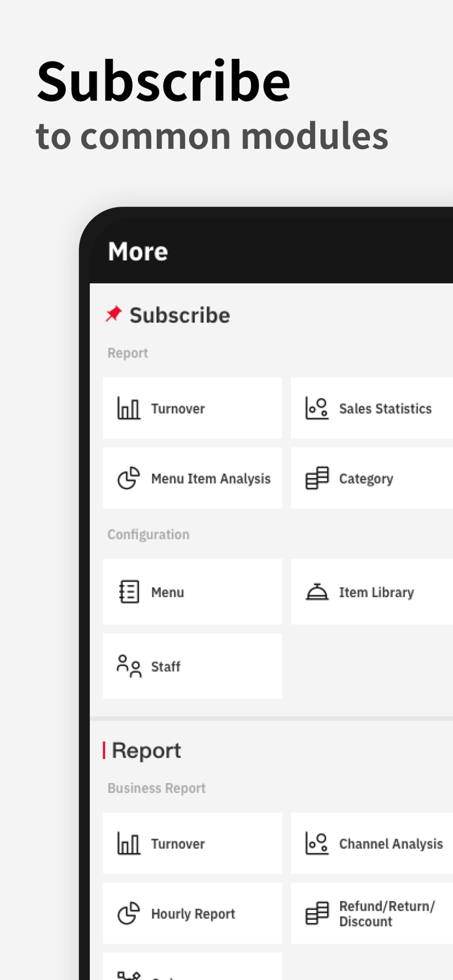The width and height of the screenshot is (453, 980).
Task: Open the Hourly Report tile
Action: pos(192,913)
